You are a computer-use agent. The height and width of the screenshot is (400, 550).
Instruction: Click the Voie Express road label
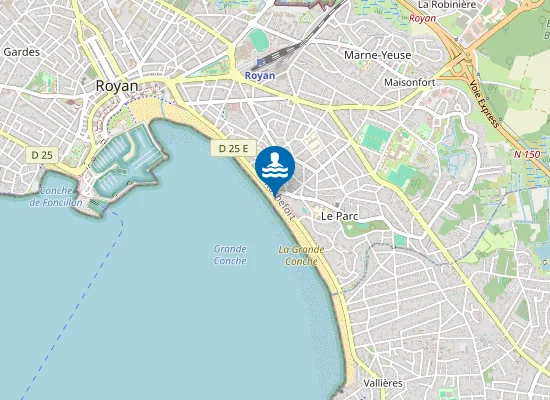[x=483, y=104]
